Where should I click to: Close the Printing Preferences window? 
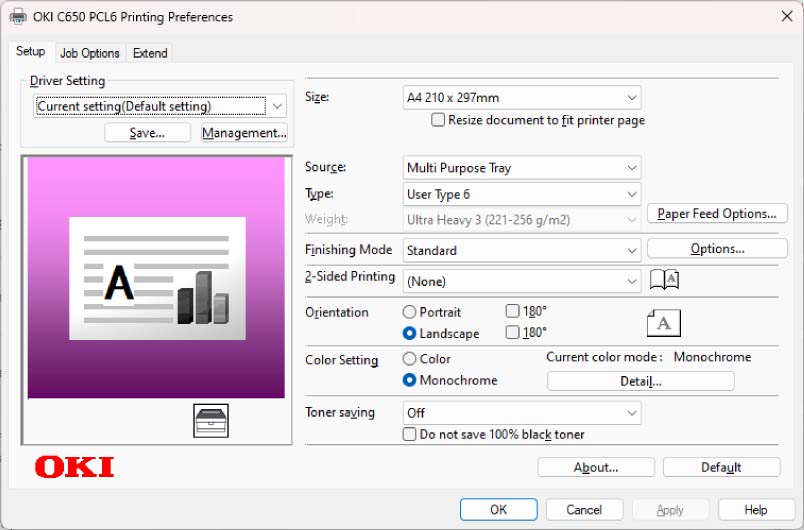tap(787, 16)
